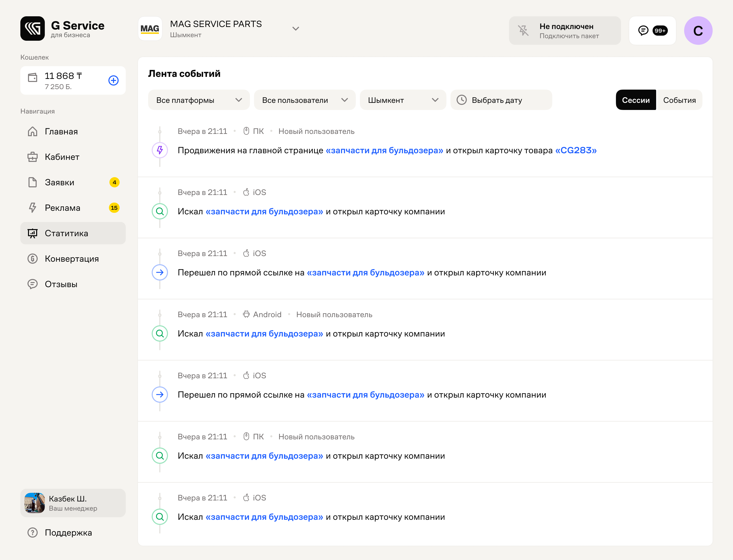Open the Все пользователи dropdown
The width and height of the screenshot is (733, 560).
point(305,100)
